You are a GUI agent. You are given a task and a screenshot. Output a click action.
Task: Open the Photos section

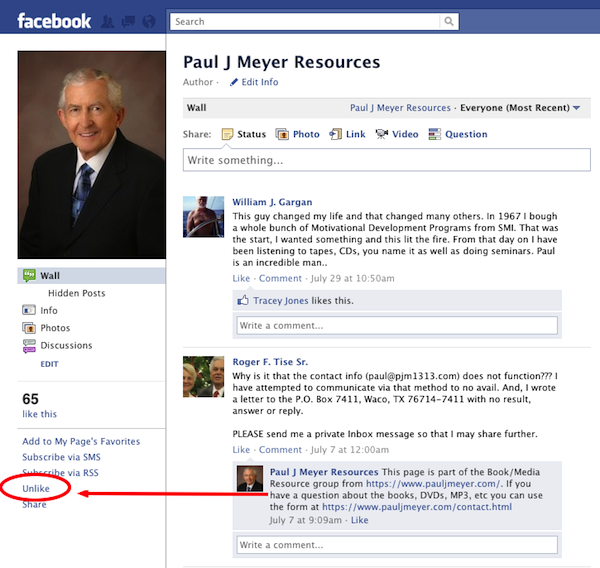55,328
